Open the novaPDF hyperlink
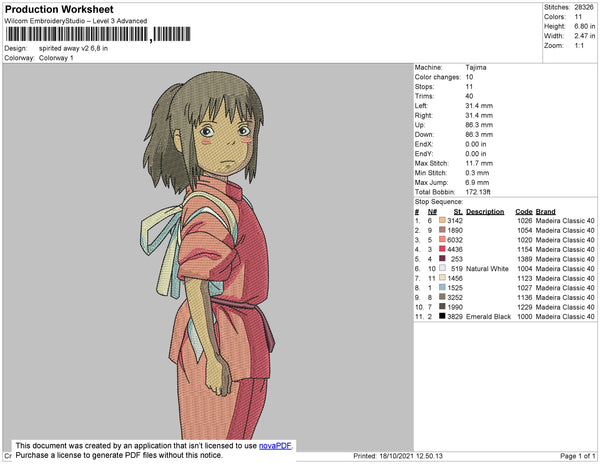The height and width of the screenshot is (464, 600). point(275,446)
